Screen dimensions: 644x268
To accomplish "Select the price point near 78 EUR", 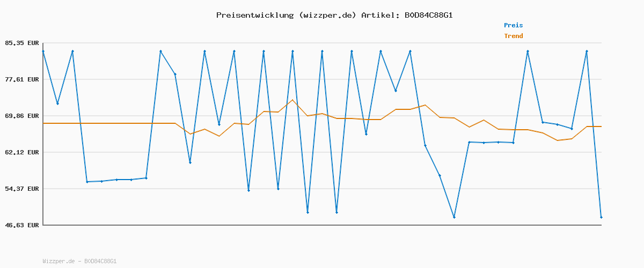I will click(x=175, y=74).
